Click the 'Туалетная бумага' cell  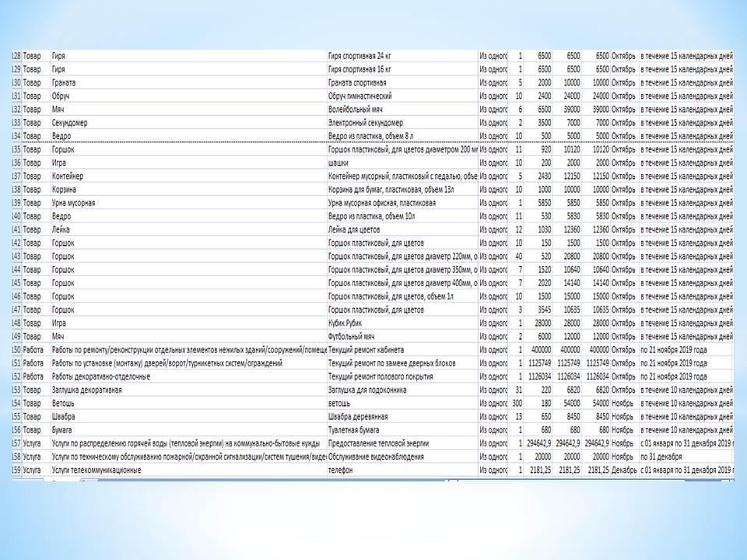click(x=402, y=429)
